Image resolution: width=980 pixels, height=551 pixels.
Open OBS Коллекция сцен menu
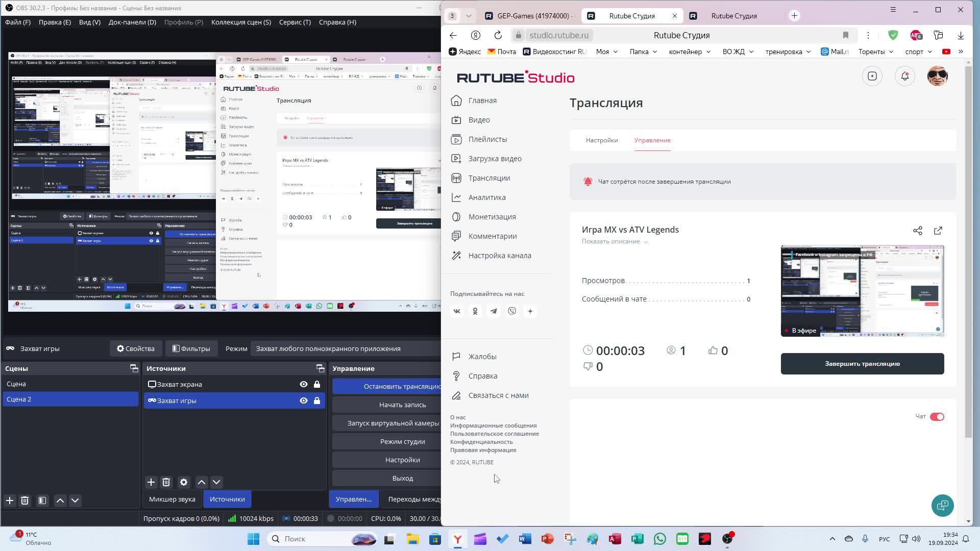tap(241, 22)
